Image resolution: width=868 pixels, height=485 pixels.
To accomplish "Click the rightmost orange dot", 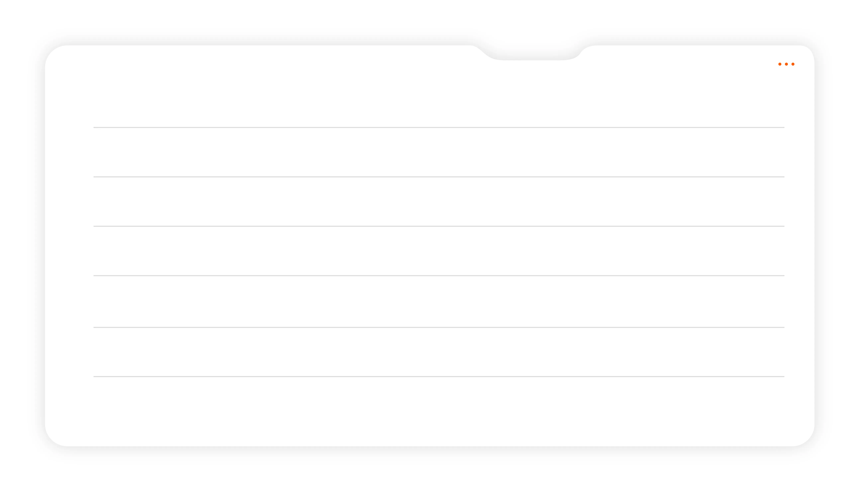I will coord(793,64).
